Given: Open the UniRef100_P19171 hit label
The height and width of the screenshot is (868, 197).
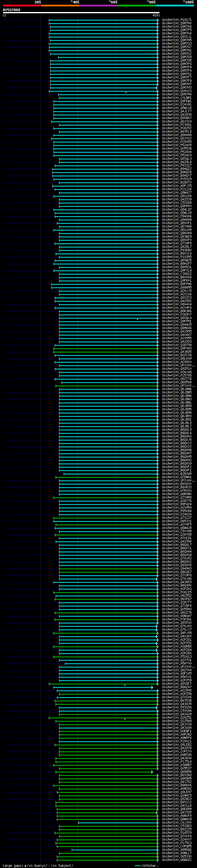Looking at the screenshot, I should pyautogui.click(x=176, y=20).
